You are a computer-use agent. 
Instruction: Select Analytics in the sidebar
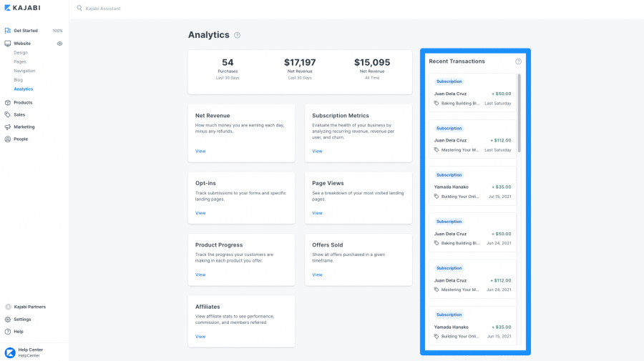[x=23, y=89]
